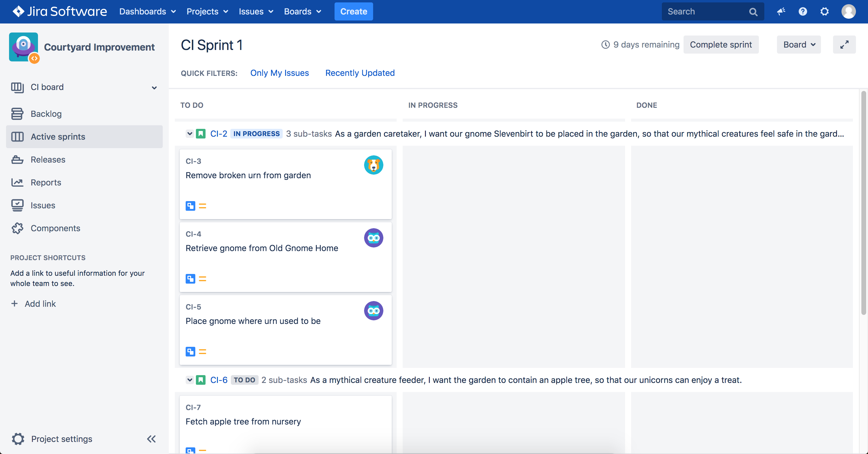
Task: Open the feedback megaphone icon
Action: coord(781,12)
